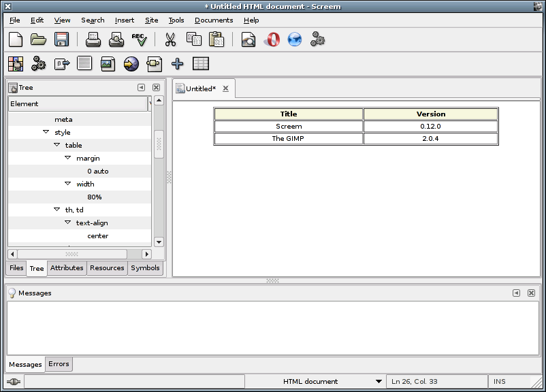Collapse the margin tree node
546x392 pixels.
[x=68, y=158]
